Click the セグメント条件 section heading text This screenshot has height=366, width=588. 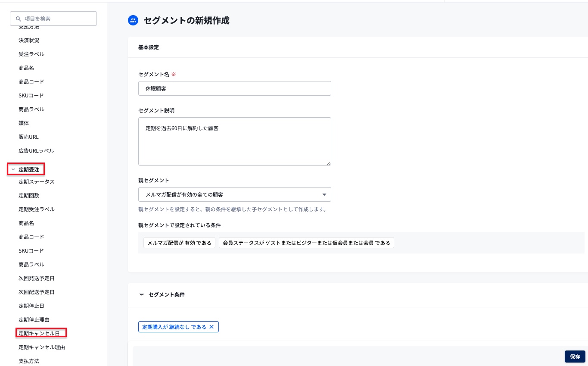click(166, 295)
